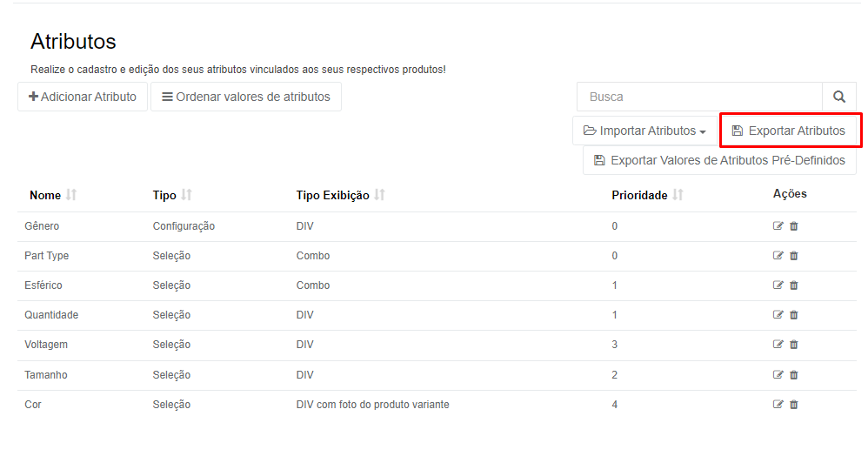868x463 pixels.
Task: Delete the Tamanho attribute
Action: pyautogui.click(x=794, y=375)
